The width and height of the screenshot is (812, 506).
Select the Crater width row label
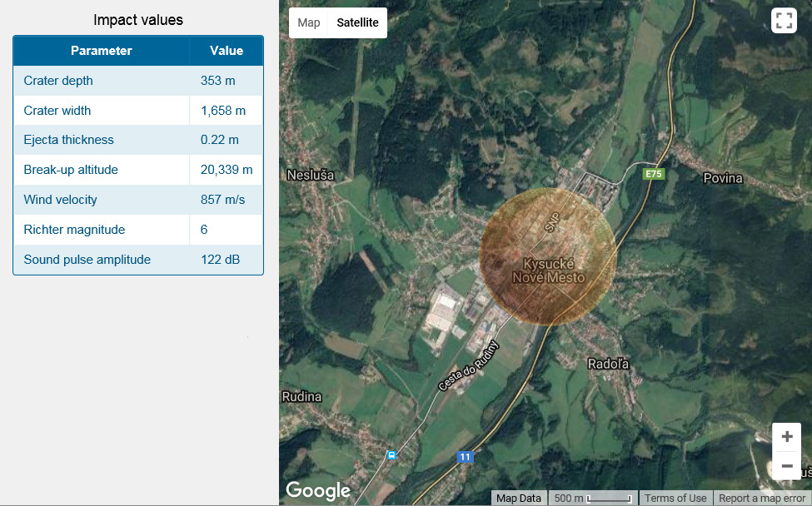(57, 111)
